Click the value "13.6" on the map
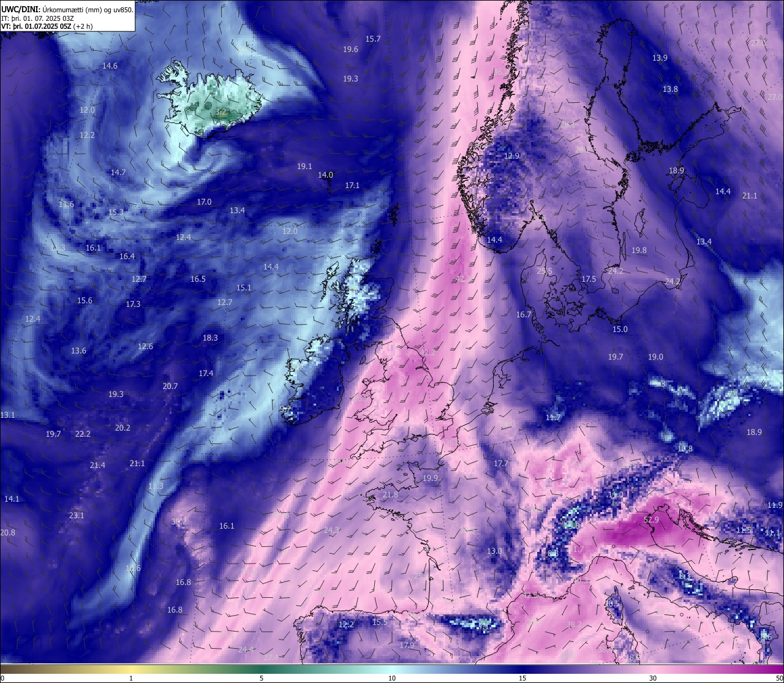The image size is (784, 683). [78, 350]
